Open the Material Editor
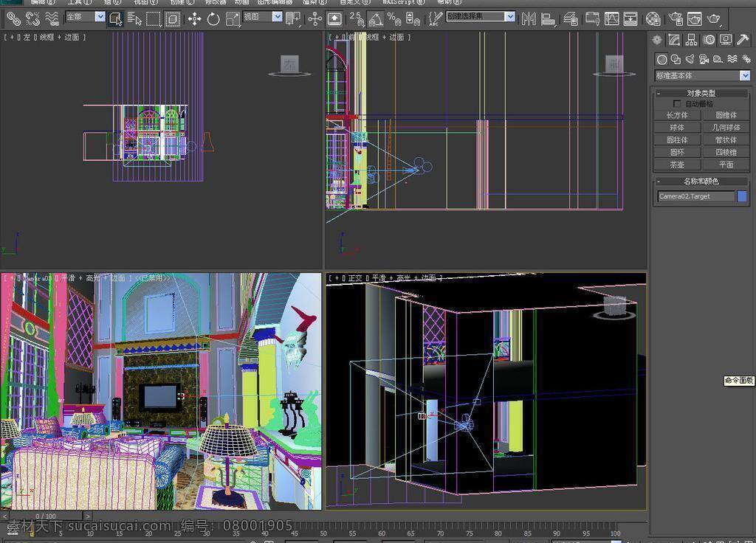756x543 pixels. pyautogui.click(x=653, y=18)
